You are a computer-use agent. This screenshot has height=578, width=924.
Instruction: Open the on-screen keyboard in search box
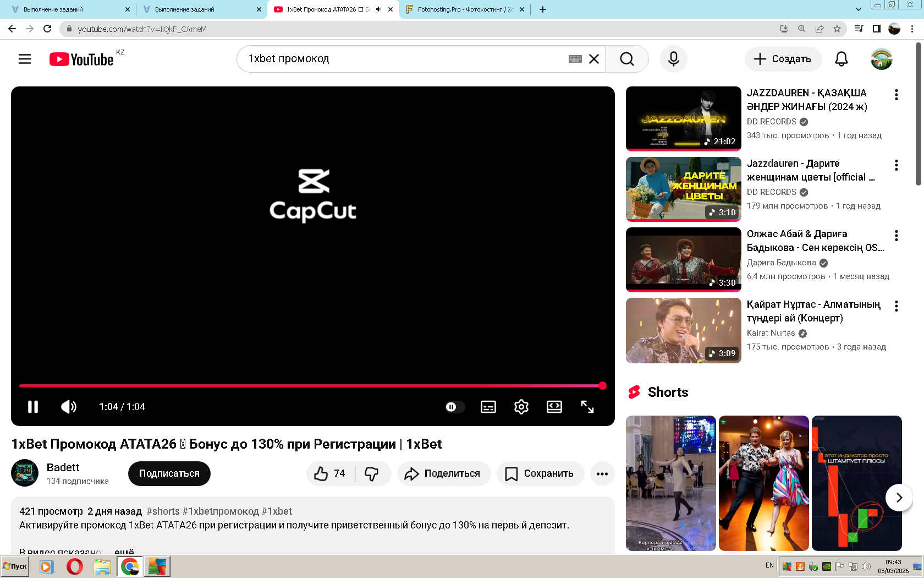(575, 59)
